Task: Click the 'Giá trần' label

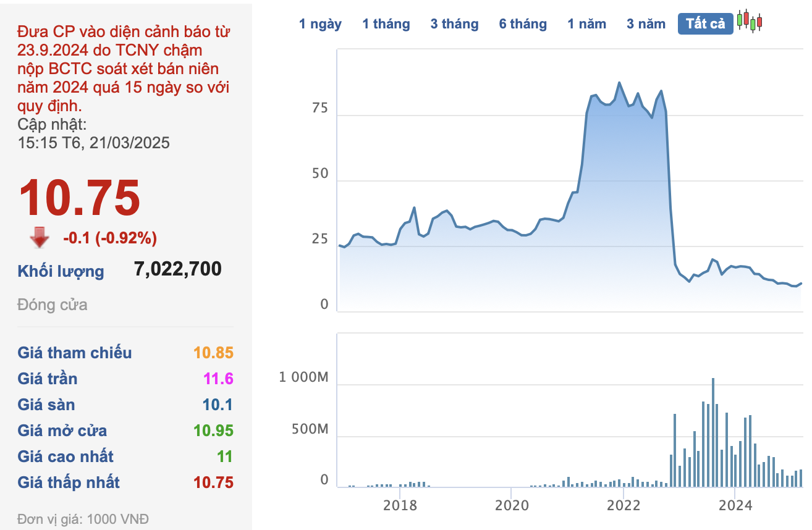Action: (x=48, y=379)
